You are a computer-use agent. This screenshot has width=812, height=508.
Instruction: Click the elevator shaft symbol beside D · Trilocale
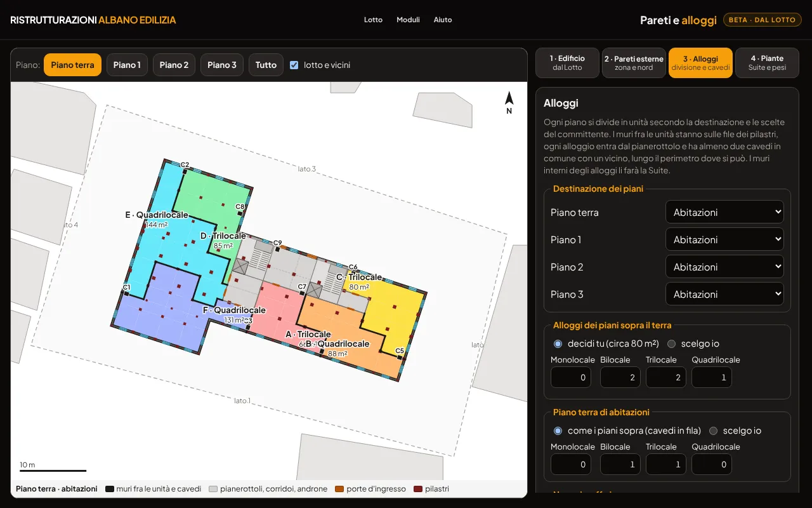(240, 266)
